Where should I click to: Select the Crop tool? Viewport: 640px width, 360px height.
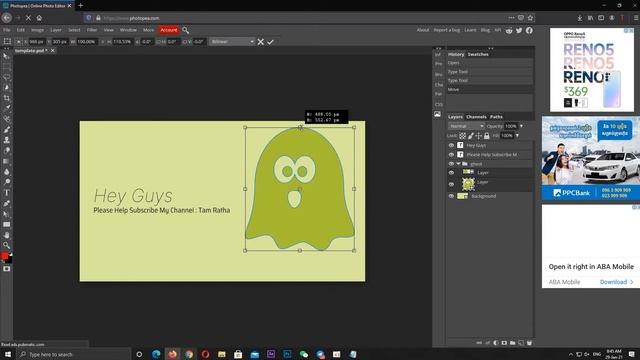click(x=7, y=98)
